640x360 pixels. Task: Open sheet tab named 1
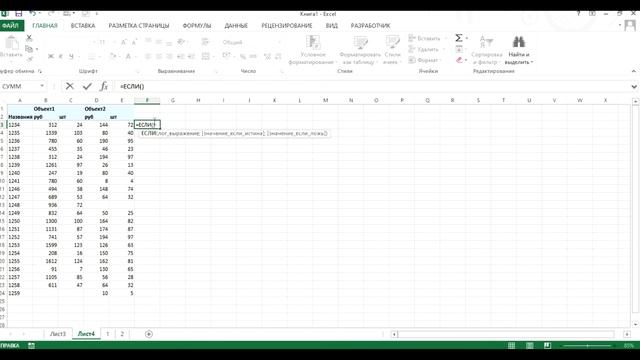(x=108, y=334)
